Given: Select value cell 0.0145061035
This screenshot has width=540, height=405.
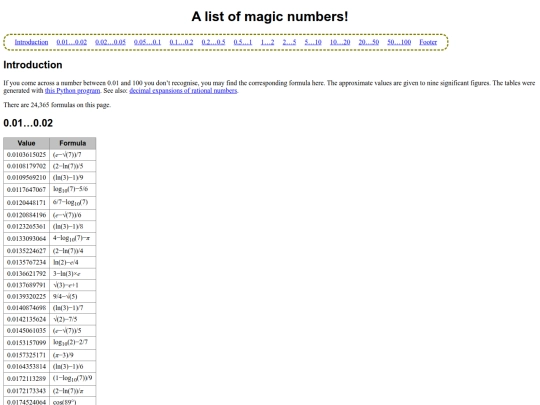Looking at the screenshot, I should 27,330.
